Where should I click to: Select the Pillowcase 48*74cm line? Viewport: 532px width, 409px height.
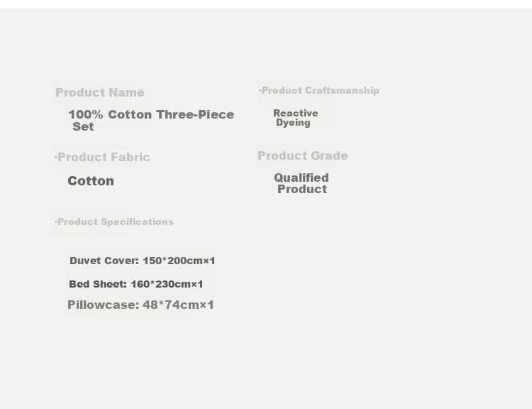[x=141, y=305]
